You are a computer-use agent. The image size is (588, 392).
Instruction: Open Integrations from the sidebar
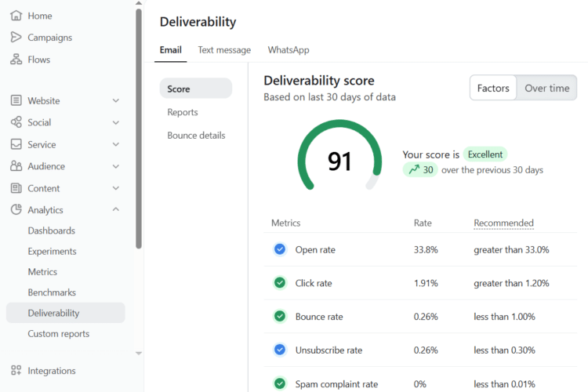tap(52, 371)
